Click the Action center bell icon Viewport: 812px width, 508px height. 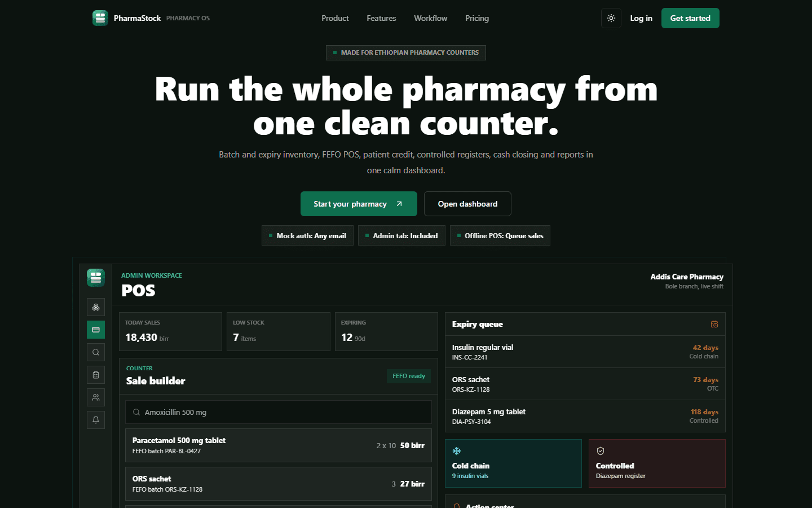(x=457, y=506)
